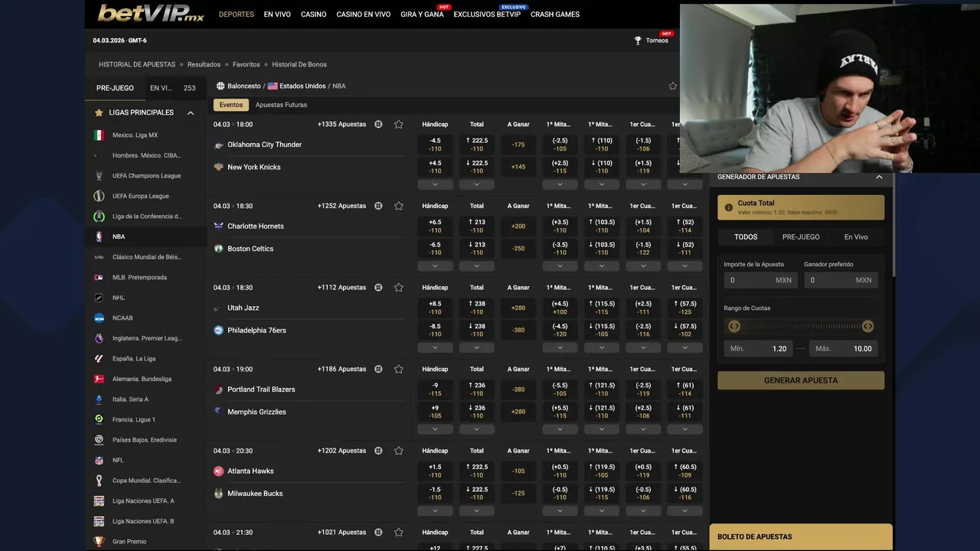Viewport: 980px width, 551px height.
Task: Click Ganador preferido field
Action: click(841, 280)
